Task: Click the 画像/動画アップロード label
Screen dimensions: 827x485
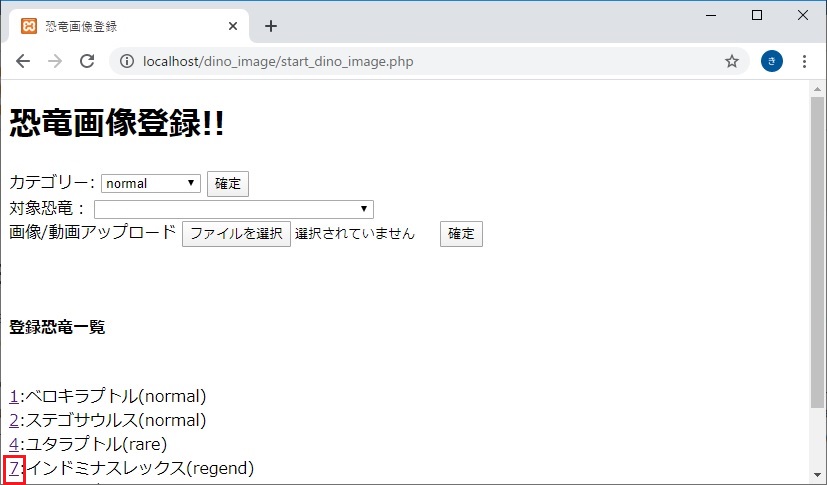Action: (92, 232)
